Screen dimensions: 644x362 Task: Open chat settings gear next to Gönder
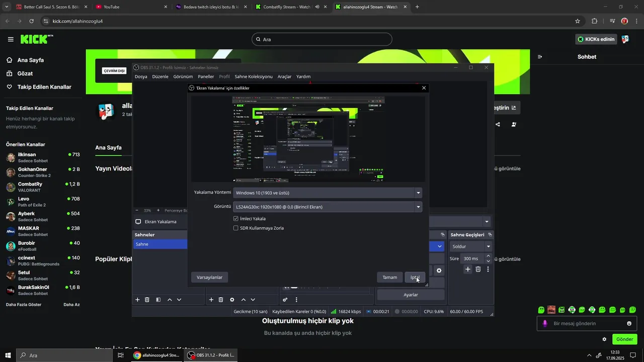[x=604, y=339]
